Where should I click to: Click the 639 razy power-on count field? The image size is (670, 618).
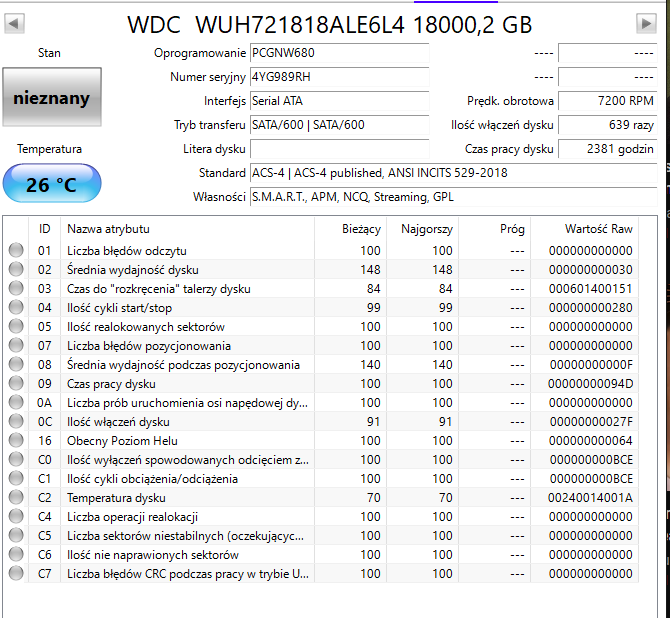click(x=607, y=125)
